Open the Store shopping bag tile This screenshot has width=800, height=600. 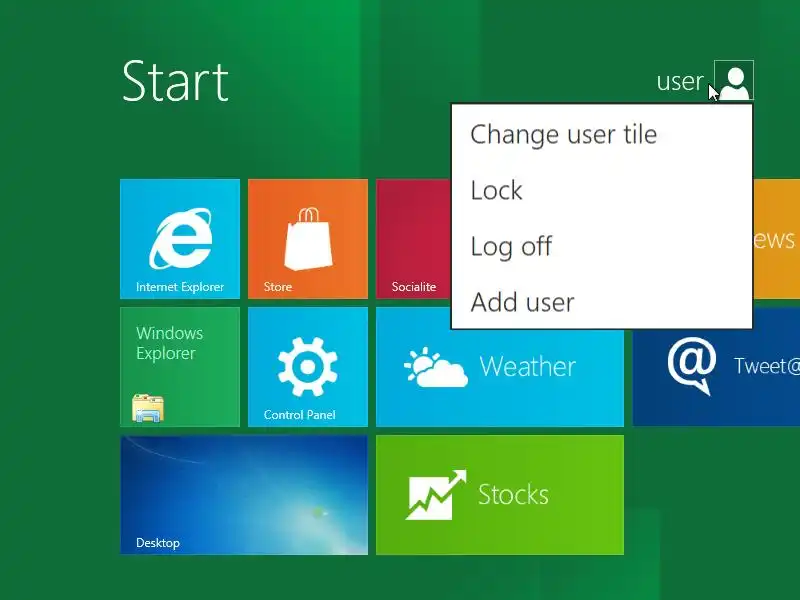(308, 239)
